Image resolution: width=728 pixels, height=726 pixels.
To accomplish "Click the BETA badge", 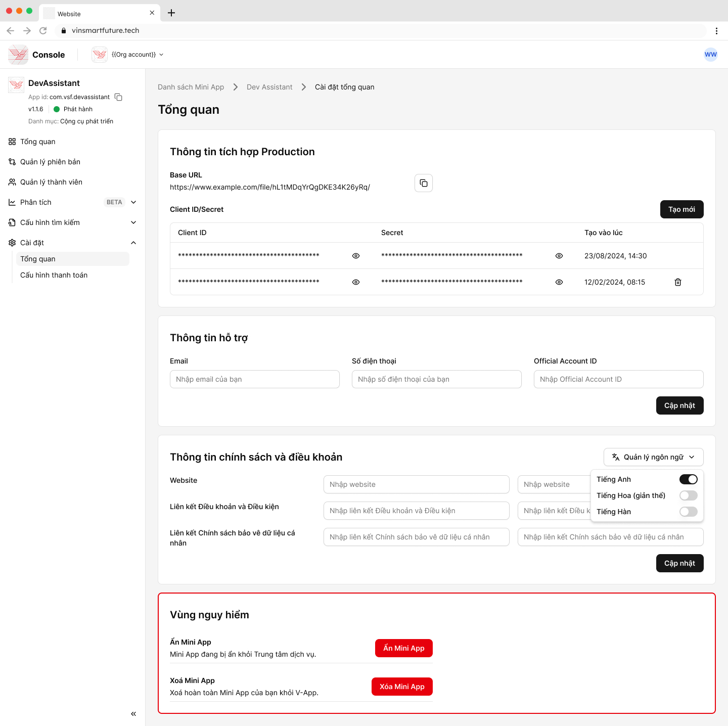I will [x=114, y=202].
